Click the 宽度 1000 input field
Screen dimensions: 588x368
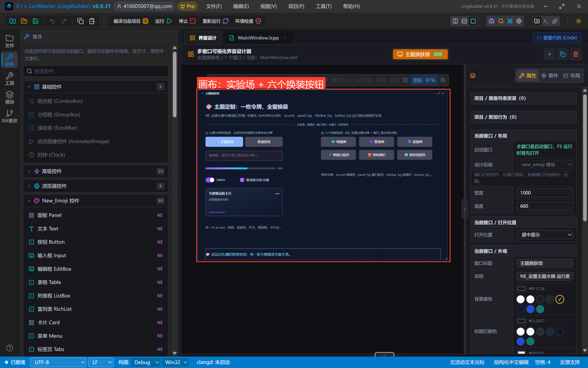click(544, 193)
